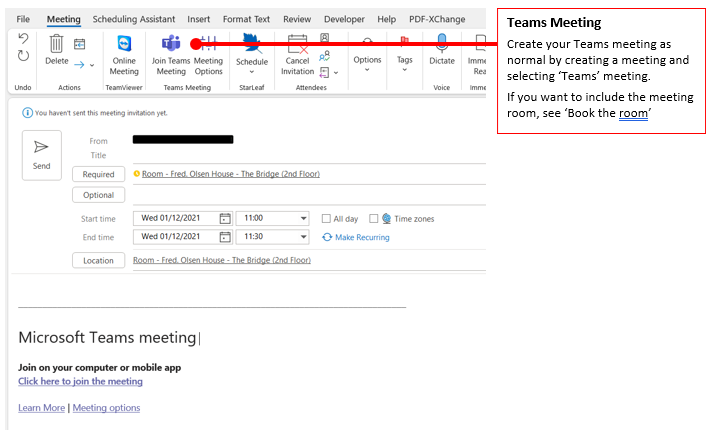
Task: Open the Review tab
Action: pyautogui.click(x=297, y=19)
